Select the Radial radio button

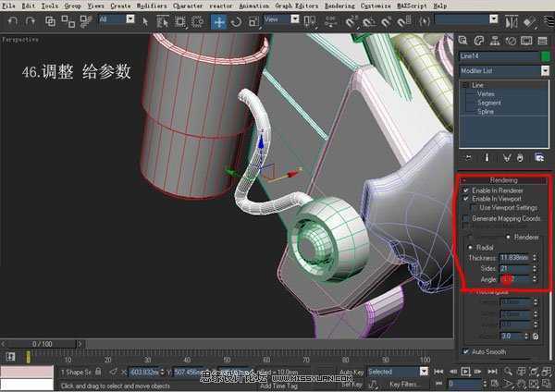point(470,247)
